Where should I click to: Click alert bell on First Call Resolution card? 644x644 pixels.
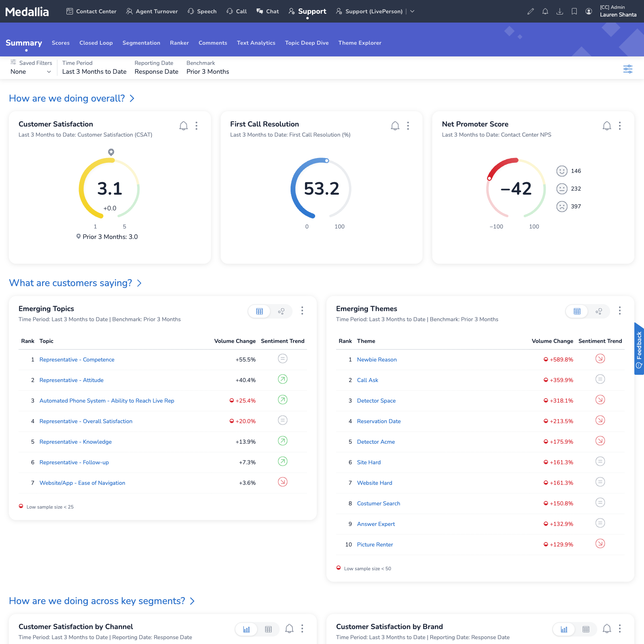click(395, 126)
